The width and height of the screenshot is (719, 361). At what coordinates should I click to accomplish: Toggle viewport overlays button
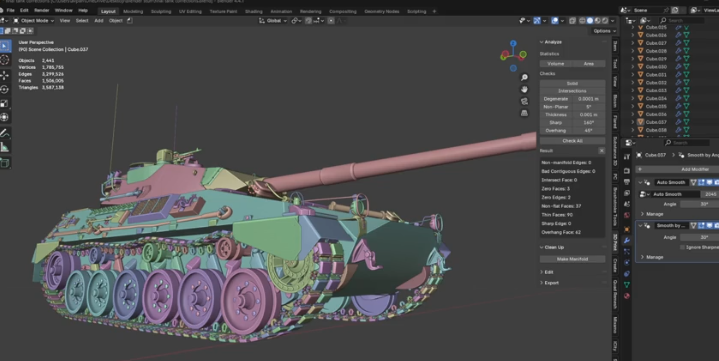tap(555, 21)
